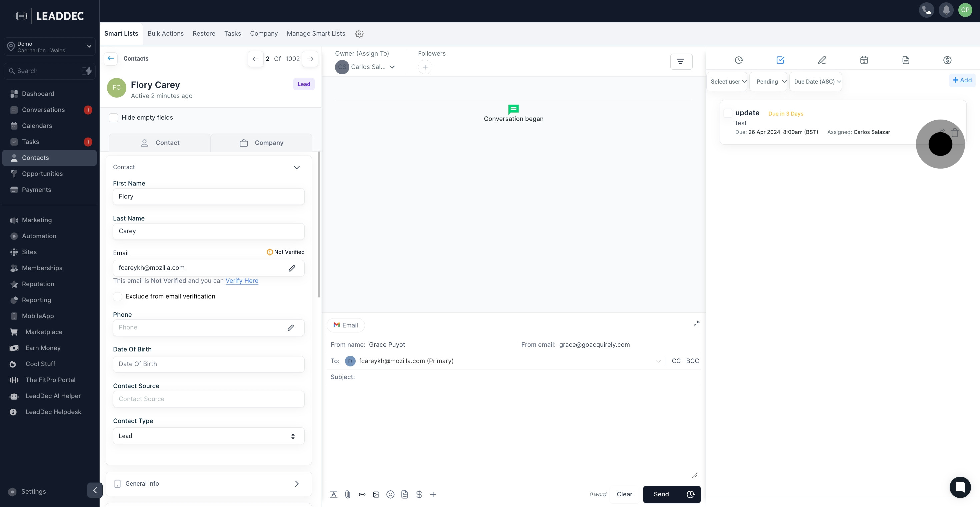This screenshot has height=507, width=980.
Task: Open the activity history clock icon
Action: tap(739, 60)
